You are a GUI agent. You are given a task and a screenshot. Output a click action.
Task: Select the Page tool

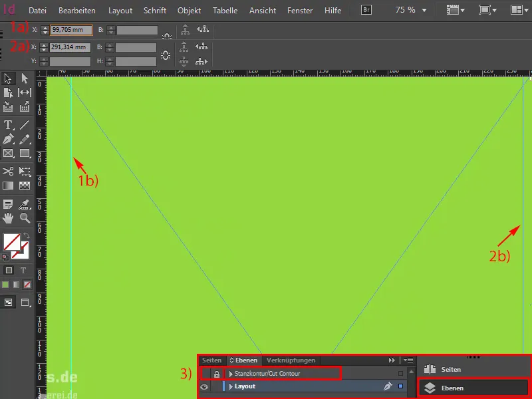click(8, 92)
